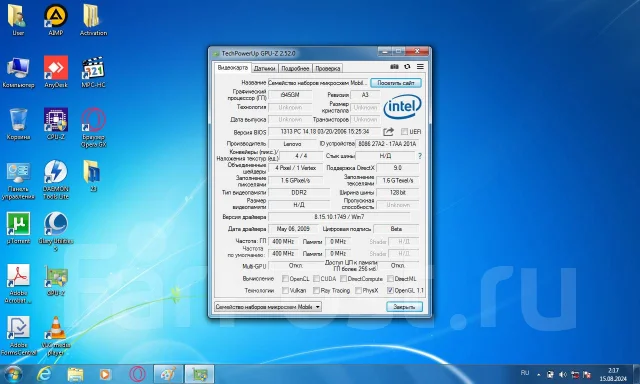Click the bus interface question mark
The image size is (640, 384).
(420, 156)
